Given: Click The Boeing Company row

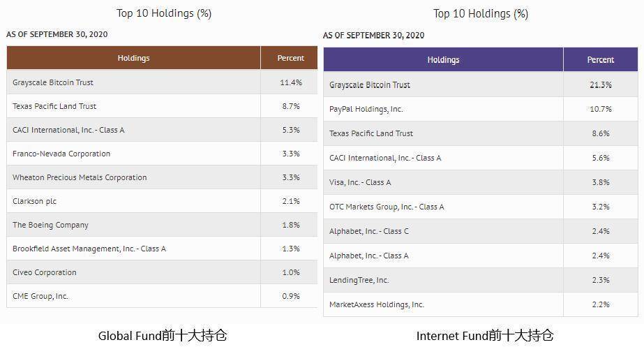Looking at the screenshot, I should pos(162,225).
